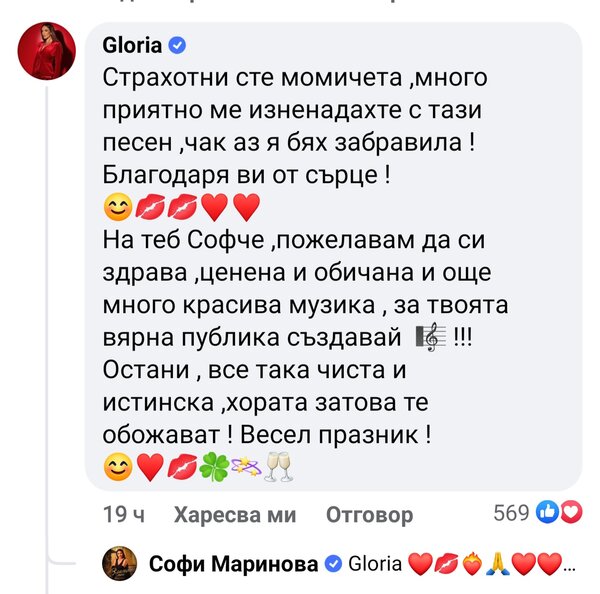Click the four-leaf clover emoji
This screenshot has height=594, width=600.
212,466
